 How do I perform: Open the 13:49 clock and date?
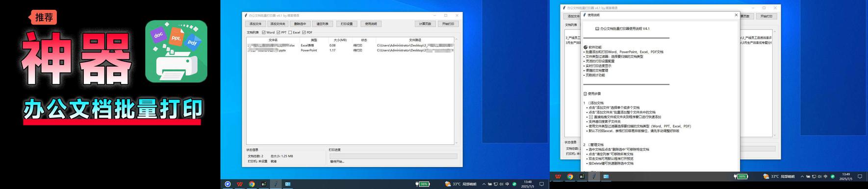pos(845,176)
